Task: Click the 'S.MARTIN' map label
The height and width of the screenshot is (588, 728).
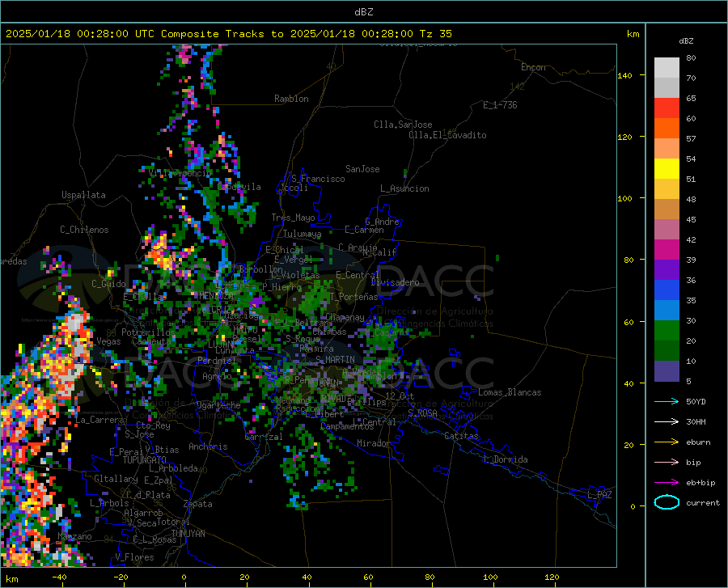Action: [x=335, y=360]
